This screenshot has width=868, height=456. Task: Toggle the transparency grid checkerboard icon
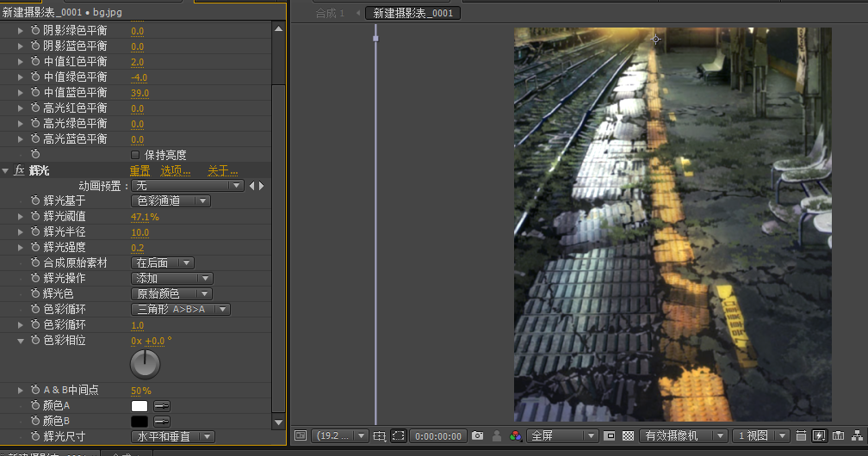point(628,436)
